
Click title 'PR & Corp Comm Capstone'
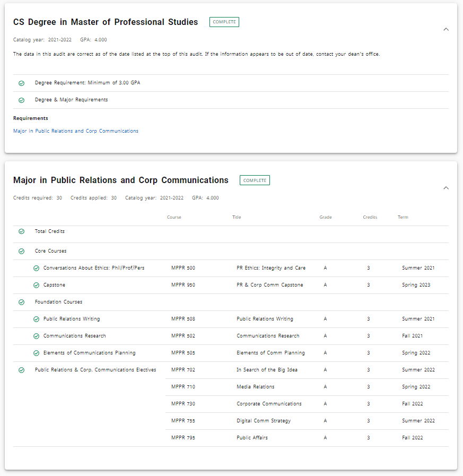(270, 285)
